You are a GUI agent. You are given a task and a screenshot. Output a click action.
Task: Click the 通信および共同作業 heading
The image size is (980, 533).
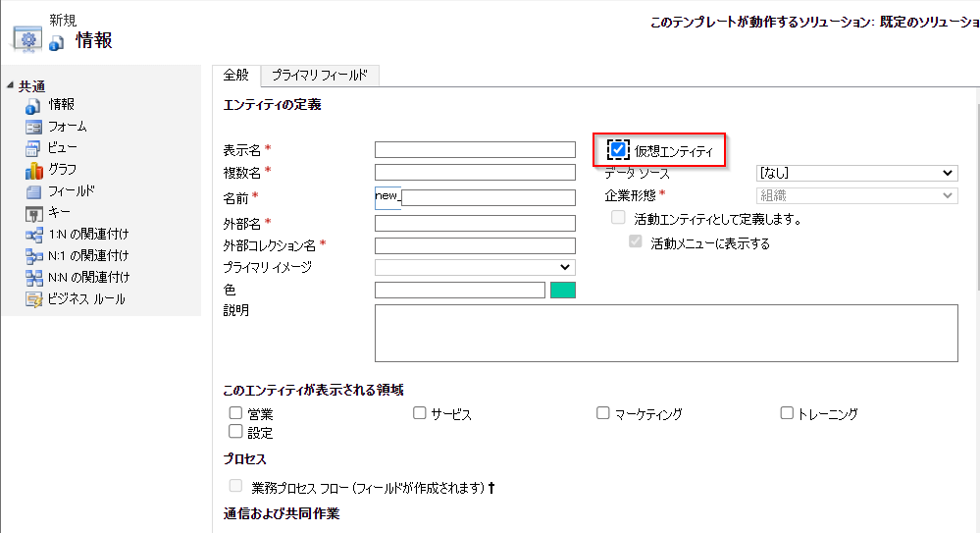coord(282,513)
